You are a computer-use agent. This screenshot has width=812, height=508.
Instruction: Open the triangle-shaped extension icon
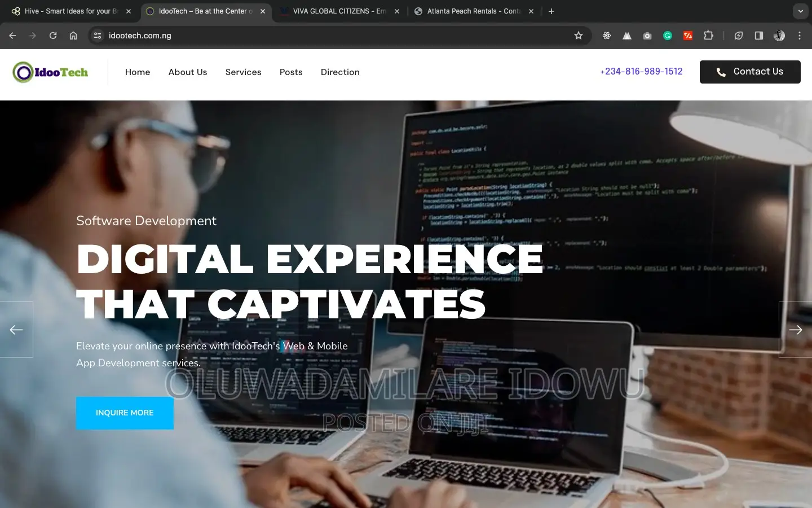coord(627,36)
